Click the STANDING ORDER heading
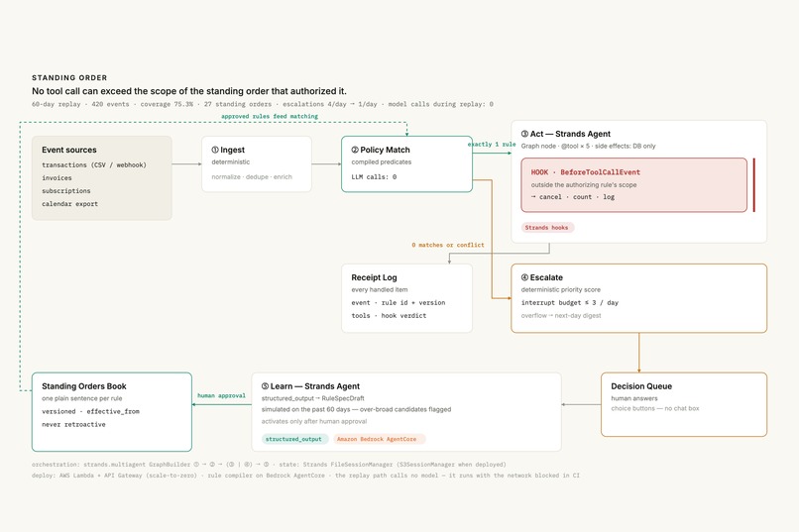The width and height of the screenshot is (799, 532). pyautogui.click(x=69, y=78)
